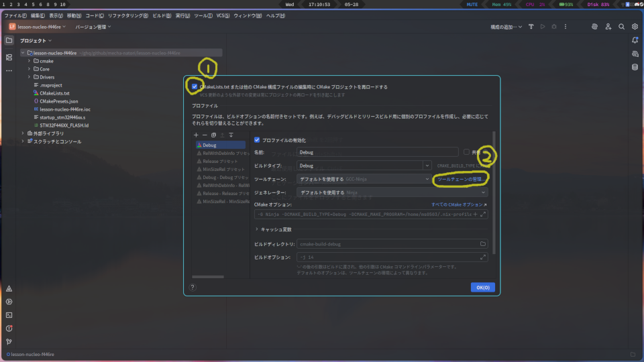Expand the build options field editor
This screenshot has height=362, width=644.
pos(483,257)
